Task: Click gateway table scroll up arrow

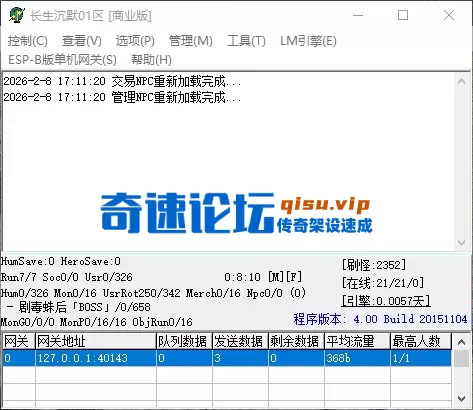Action: click(x=462, y=342)
